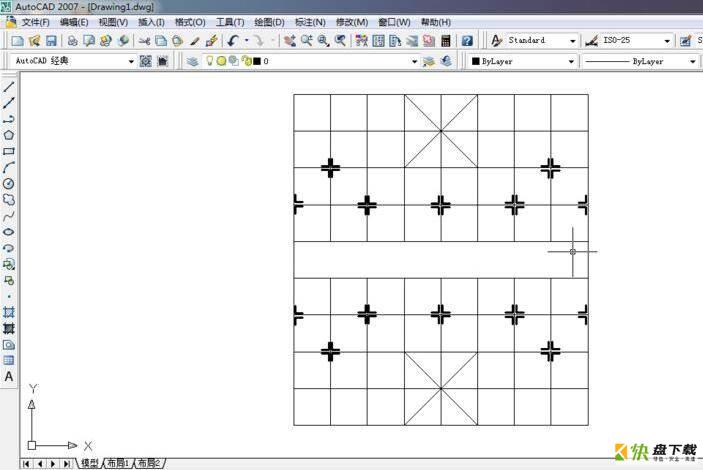Select the Rectangle tool
Screen dimensions: 703x470
click(x=9, y=151)
